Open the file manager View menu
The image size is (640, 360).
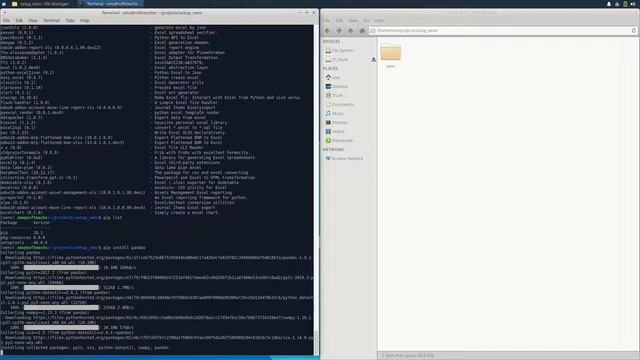click(353, 20)
